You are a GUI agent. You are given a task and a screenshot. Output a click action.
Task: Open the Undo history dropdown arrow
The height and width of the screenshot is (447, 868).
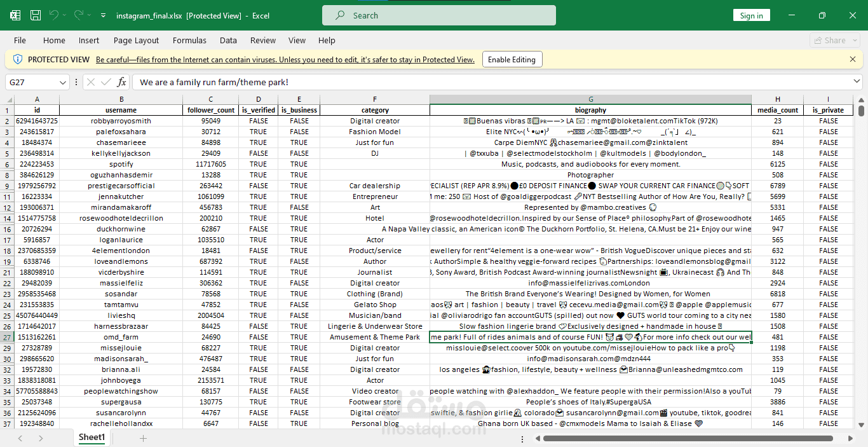pyautogui.click(x=65, y=15)
